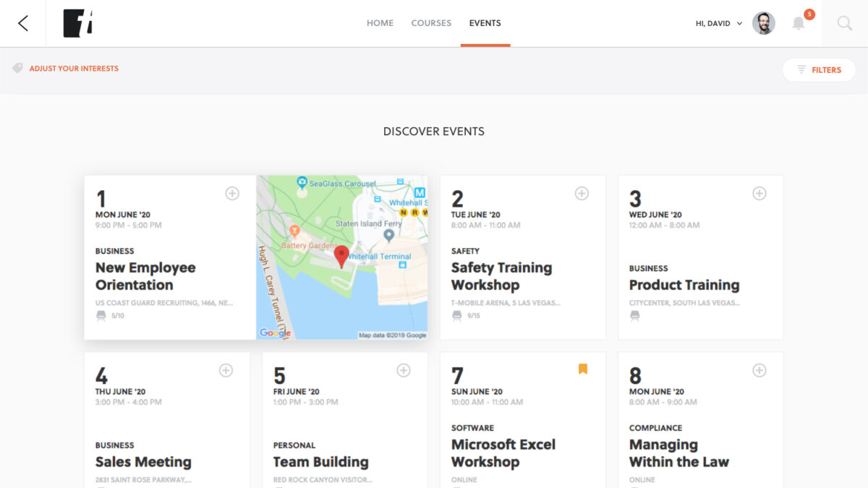Viewport: 868px width, 488px height.
Task: Add Product Training event with plus icon
Action: click(759, 193)
